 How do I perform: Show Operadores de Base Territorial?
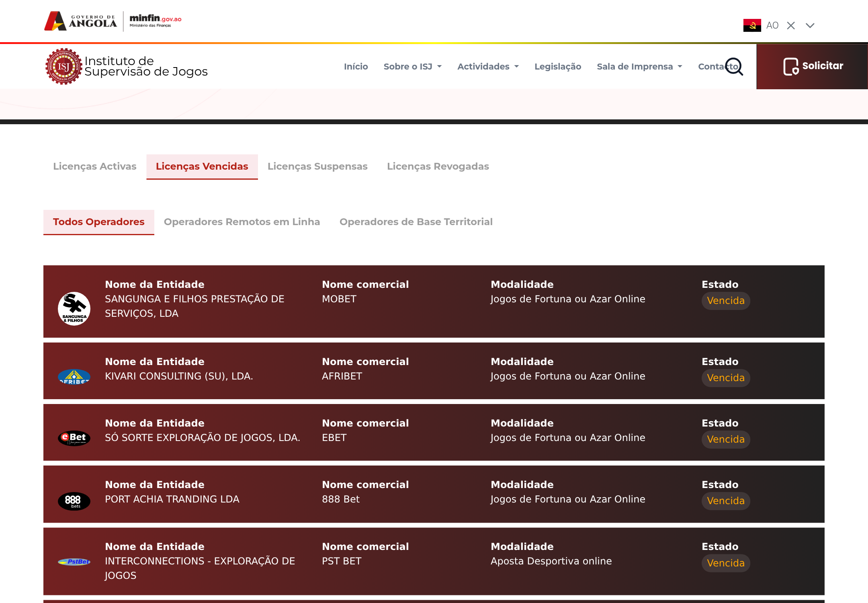(x=416, y=222)
